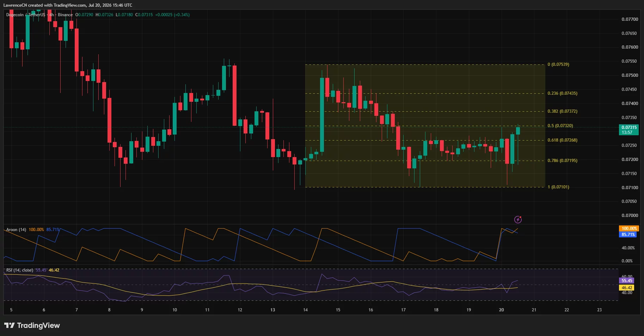Click the Fibonacci 1 (0.07101) level label

(x=558, y=187)
